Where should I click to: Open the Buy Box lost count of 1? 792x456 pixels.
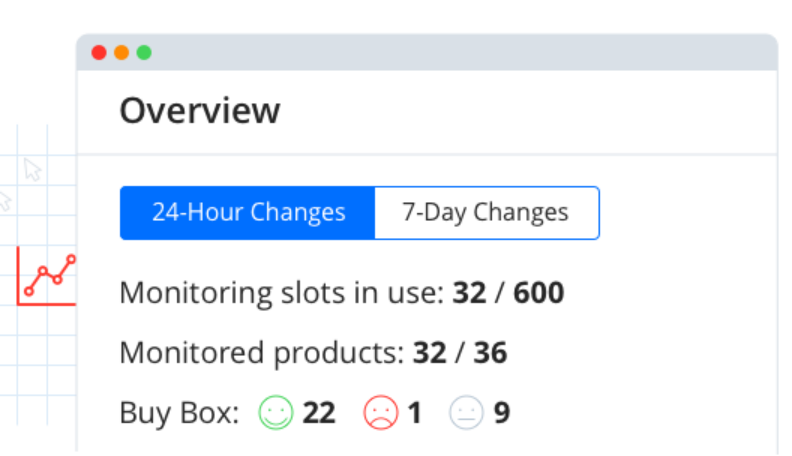click(414, 412)
